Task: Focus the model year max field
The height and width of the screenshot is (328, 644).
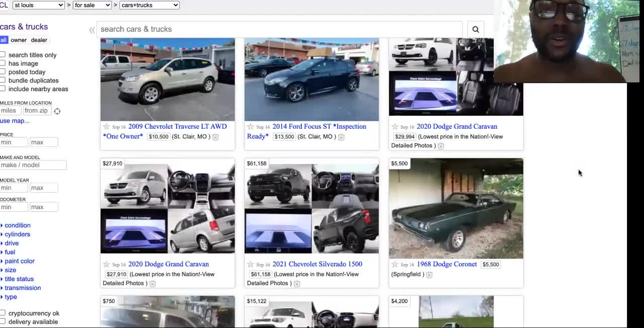Action: coord(44,188)
